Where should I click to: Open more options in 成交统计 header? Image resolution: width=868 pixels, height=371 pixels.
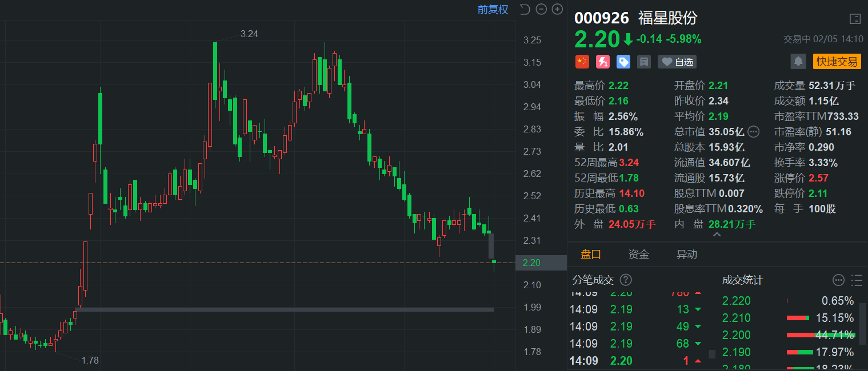pos(838,280)
